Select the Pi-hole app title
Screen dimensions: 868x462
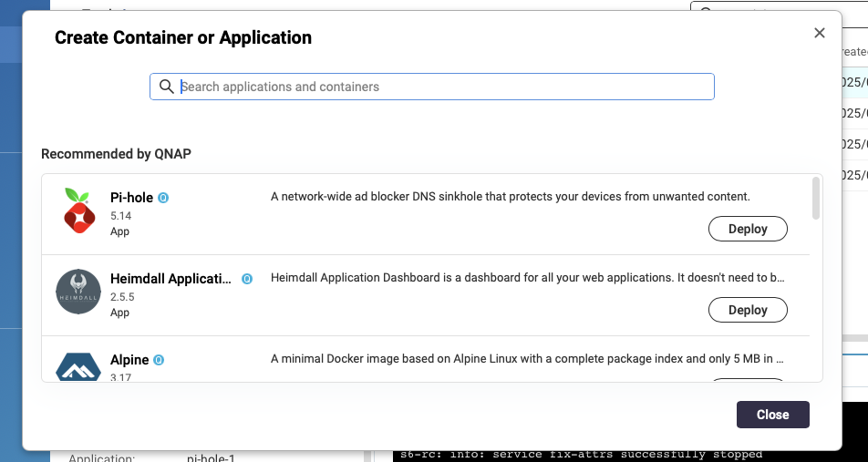131,198
